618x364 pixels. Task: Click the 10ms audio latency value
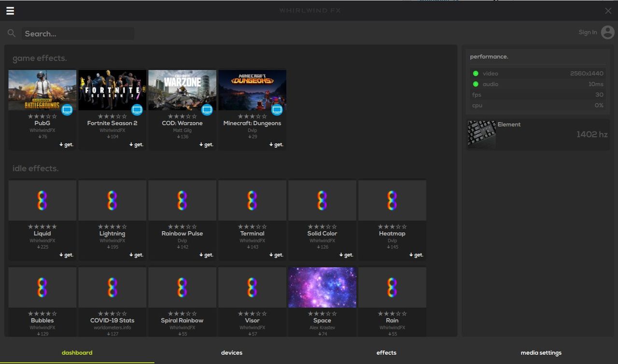(596, 84)
